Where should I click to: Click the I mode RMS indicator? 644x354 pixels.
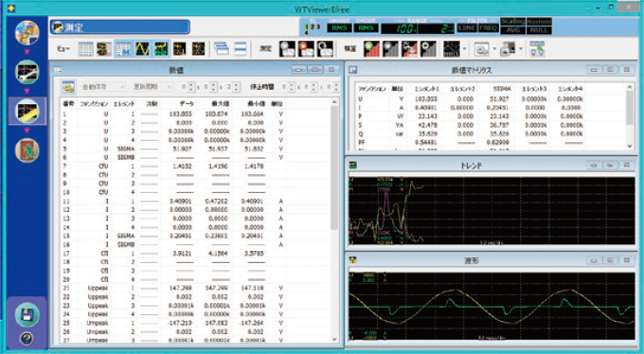point(367,28)
